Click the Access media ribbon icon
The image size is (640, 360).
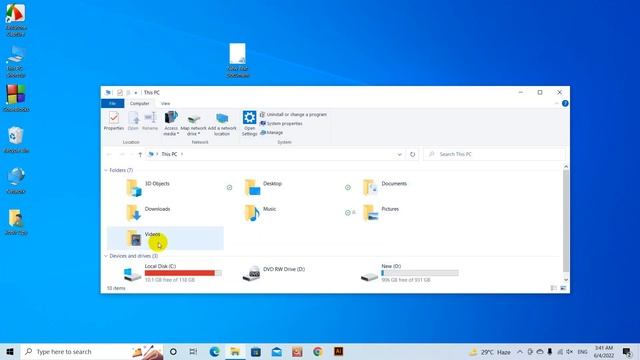click(171, 123)
